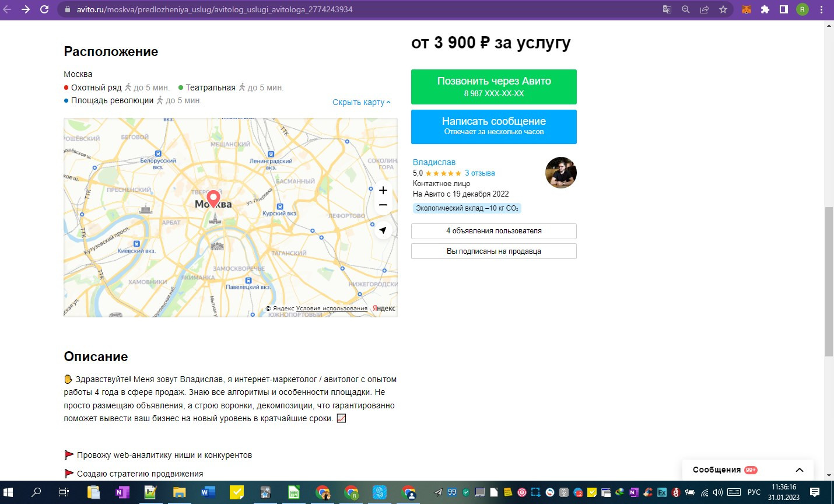Open Microsoft Word from the taskbar
Viewport: 834px width, 504px height.
tap(208, 492)
